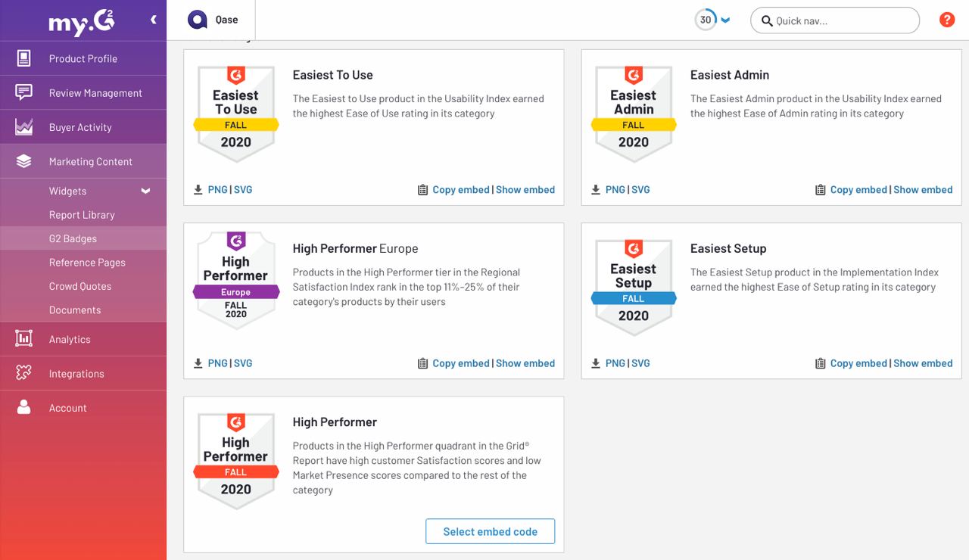Image resolution: width=969 pixels, height=560 pixels.
Task: Show embed for Easiest Setup badge
Action: point(923,363)
